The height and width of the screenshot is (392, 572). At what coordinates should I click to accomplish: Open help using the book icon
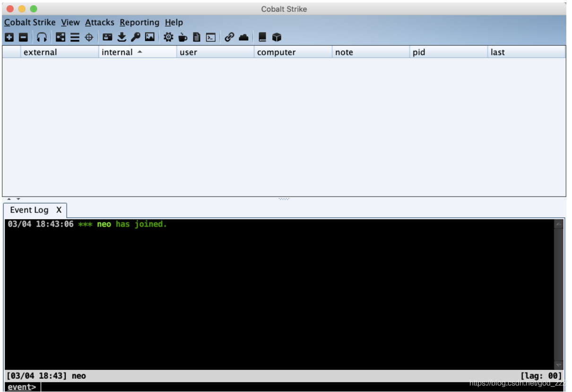pyautogui.click(x=262, y=37)
